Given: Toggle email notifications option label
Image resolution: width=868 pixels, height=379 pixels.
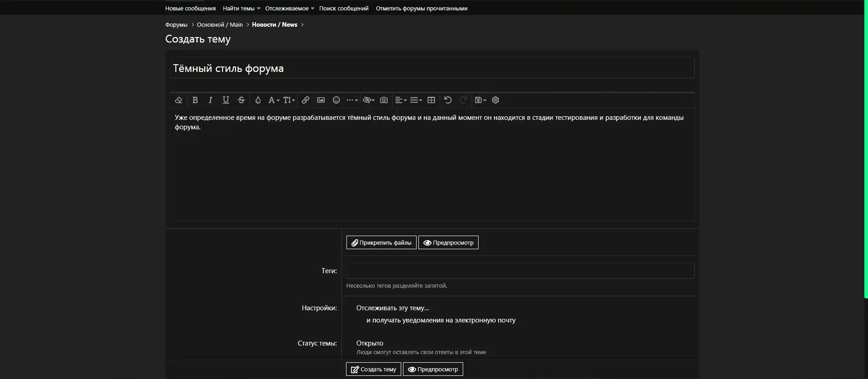Looking at the screenshot, I should pos(441,320).
